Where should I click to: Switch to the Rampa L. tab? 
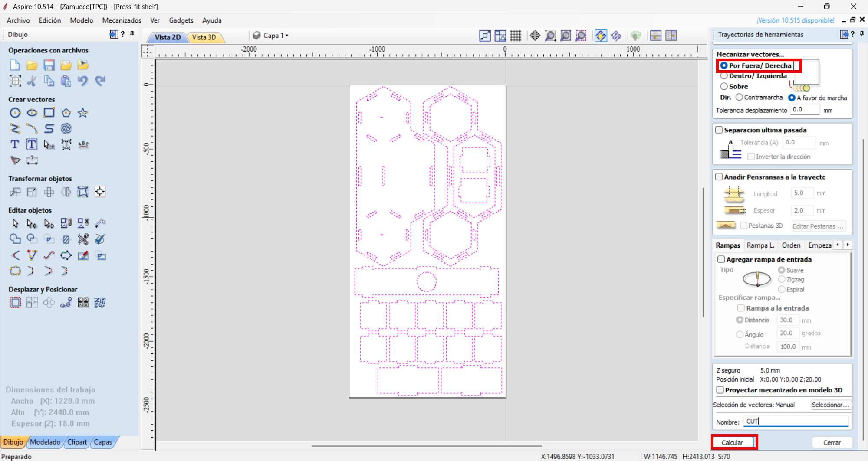pos(760,245)
